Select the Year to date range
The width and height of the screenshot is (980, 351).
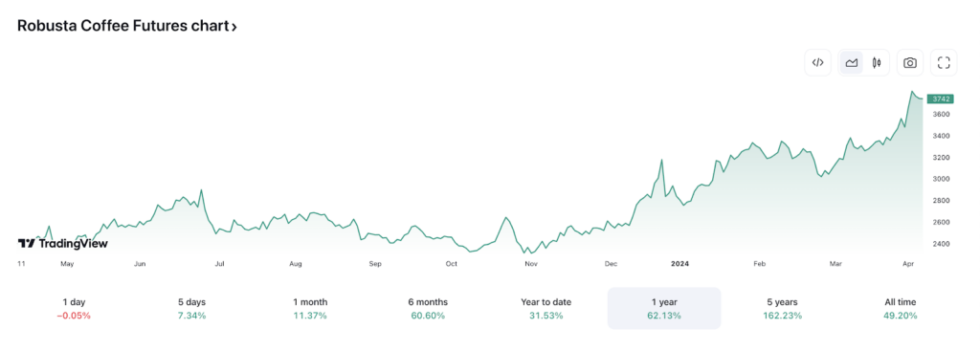tap(546, 309)
